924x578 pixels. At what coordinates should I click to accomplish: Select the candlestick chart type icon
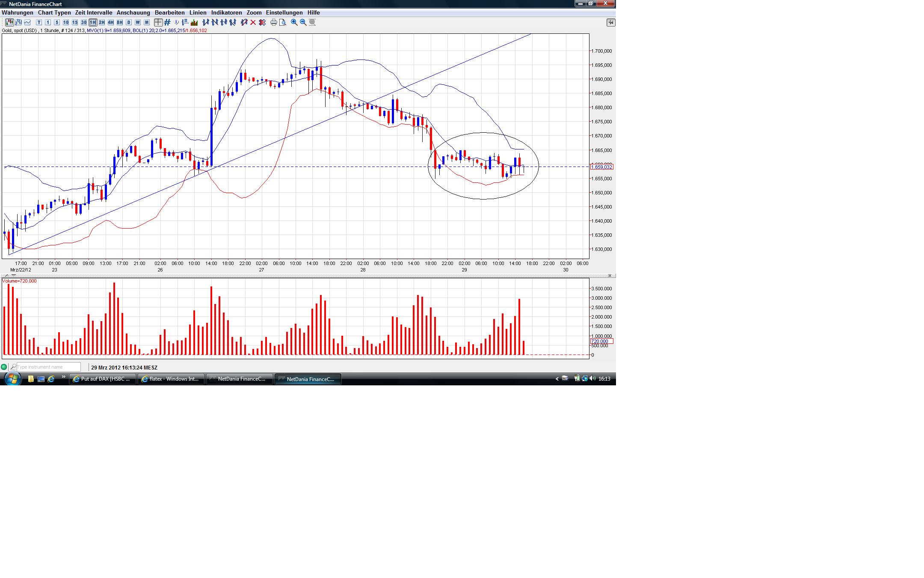point(9,22)
